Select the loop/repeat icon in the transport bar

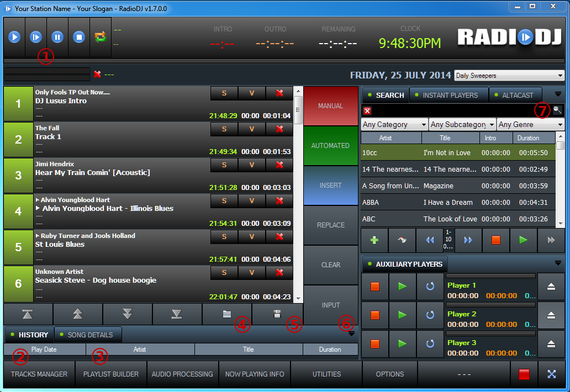(101, 37)
